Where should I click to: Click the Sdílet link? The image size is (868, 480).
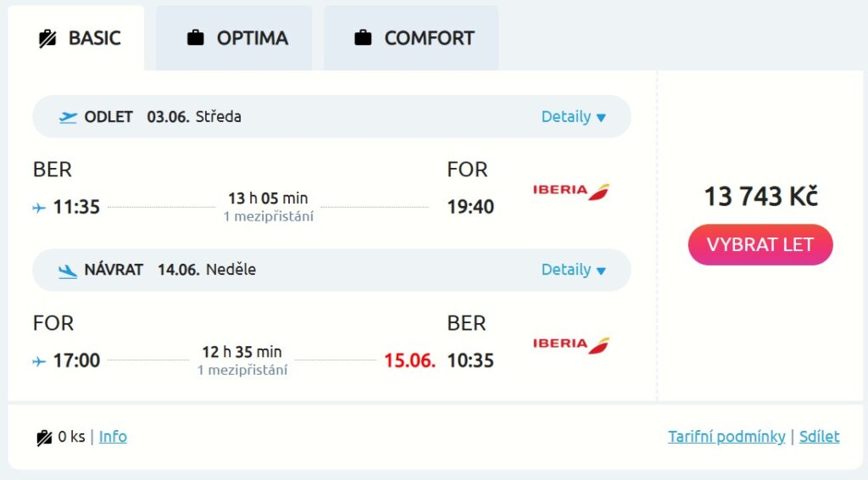(819, 437)
